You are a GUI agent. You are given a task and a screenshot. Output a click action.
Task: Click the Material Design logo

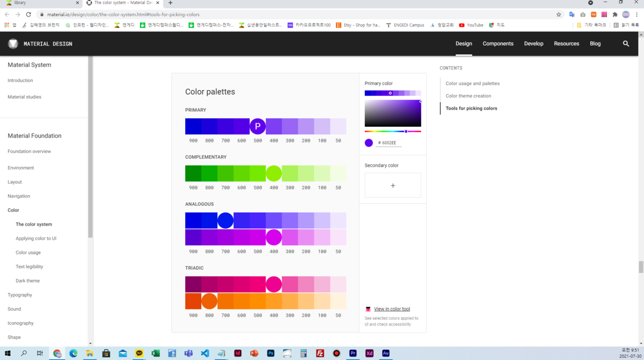pyautogui.click(x=13, y=44)
